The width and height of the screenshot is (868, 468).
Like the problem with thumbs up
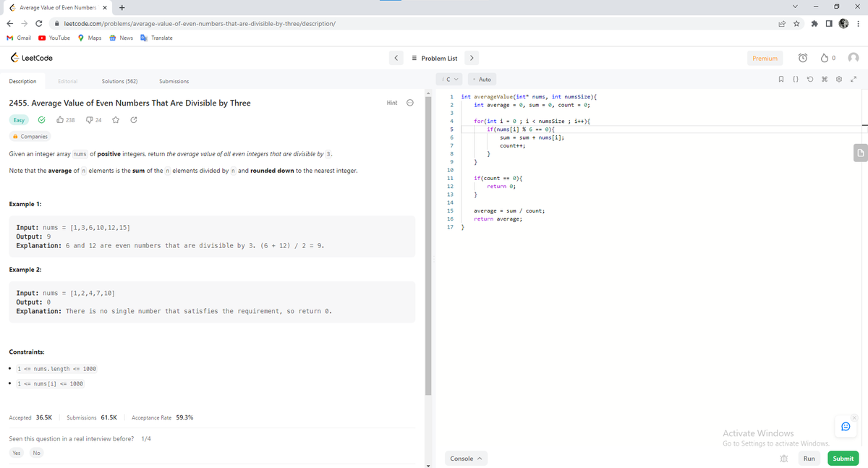pos(66,120)
